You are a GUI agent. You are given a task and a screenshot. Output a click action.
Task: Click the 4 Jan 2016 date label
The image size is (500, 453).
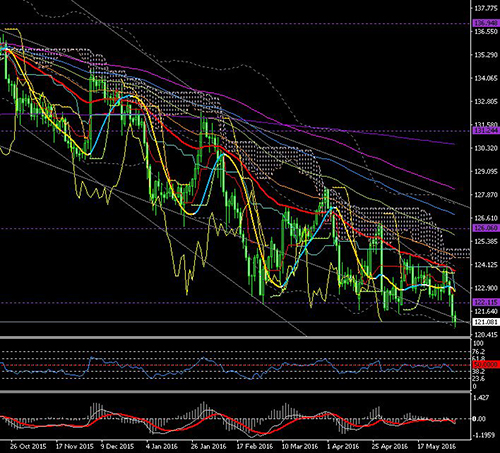[162, 446]
